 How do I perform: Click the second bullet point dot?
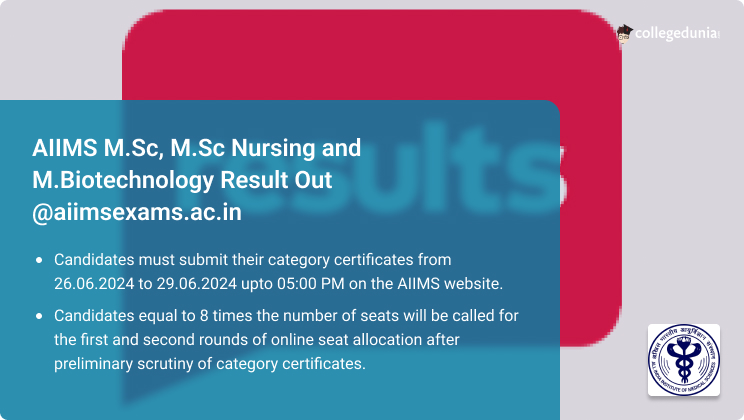point(39,316)
